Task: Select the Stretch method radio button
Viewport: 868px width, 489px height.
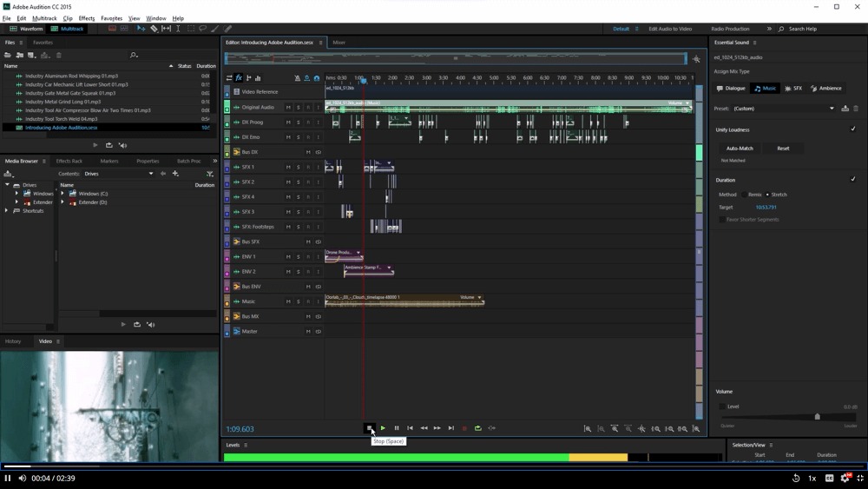Action: (767, 195)
